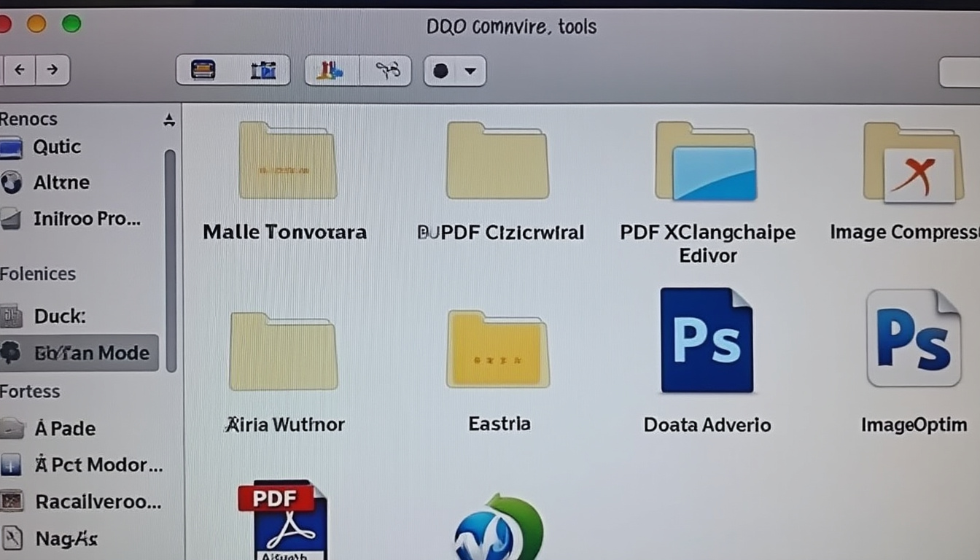Select BbTan Mode in sidebar
980x560 pixels.
click(x=91, y=353)
